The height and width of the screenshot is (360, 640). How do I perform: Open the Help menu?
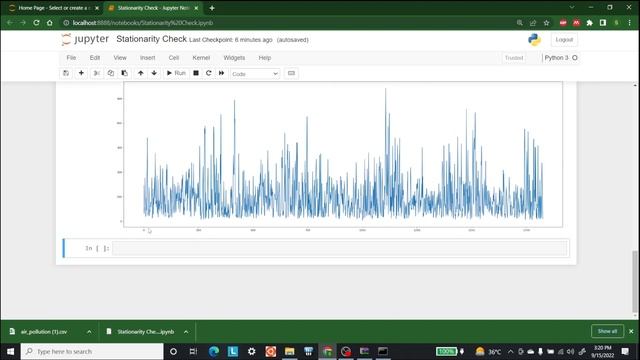pyautogui.click(x=264, y=58)
